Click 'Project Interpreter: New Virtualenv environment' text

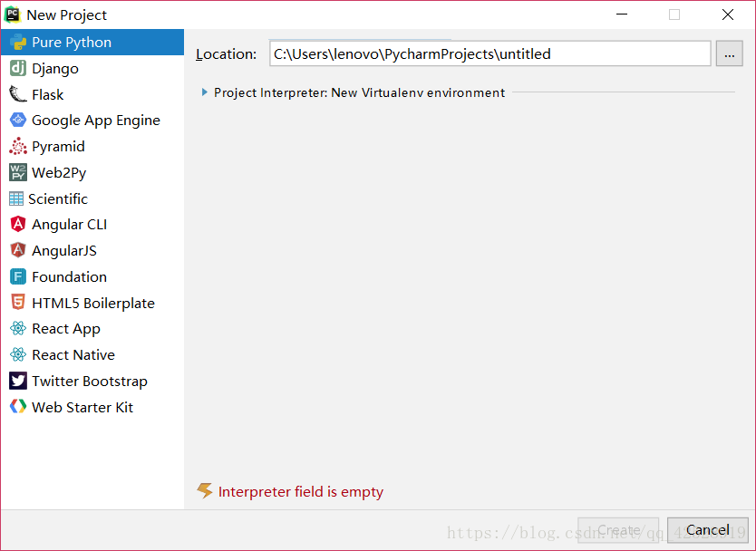coord(359,92)
